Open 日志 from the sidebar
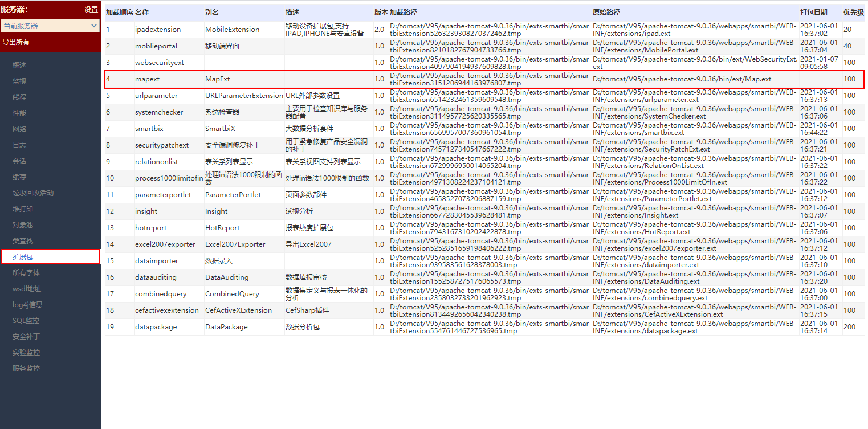Screen dimensions: 868x429 19,145
